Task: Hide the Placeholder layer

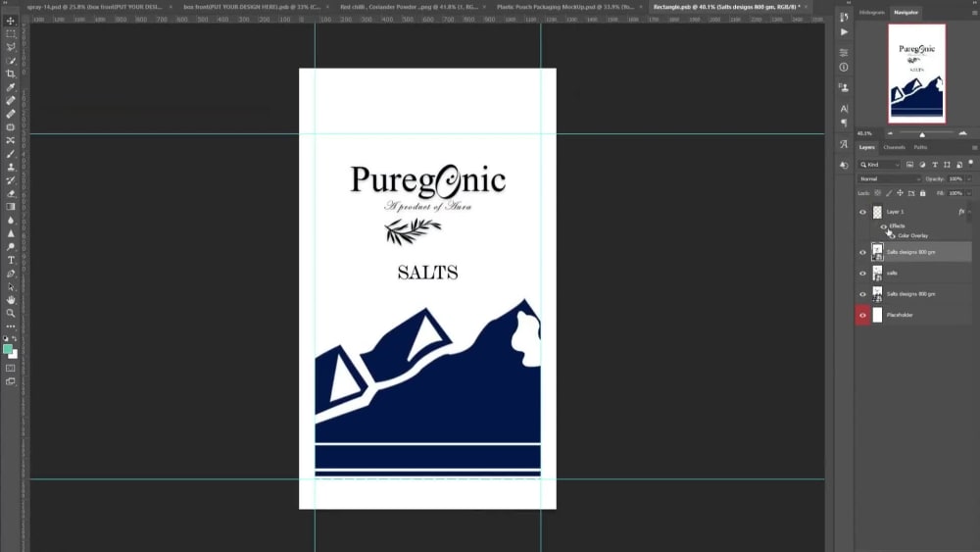Action: (862, 315)
